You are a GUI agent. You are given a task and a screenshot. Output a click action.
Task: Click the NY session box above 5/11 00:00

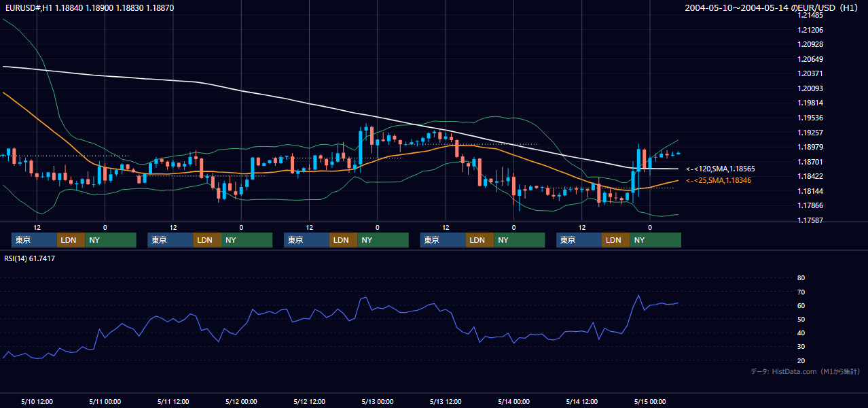[x=111, y=240]
